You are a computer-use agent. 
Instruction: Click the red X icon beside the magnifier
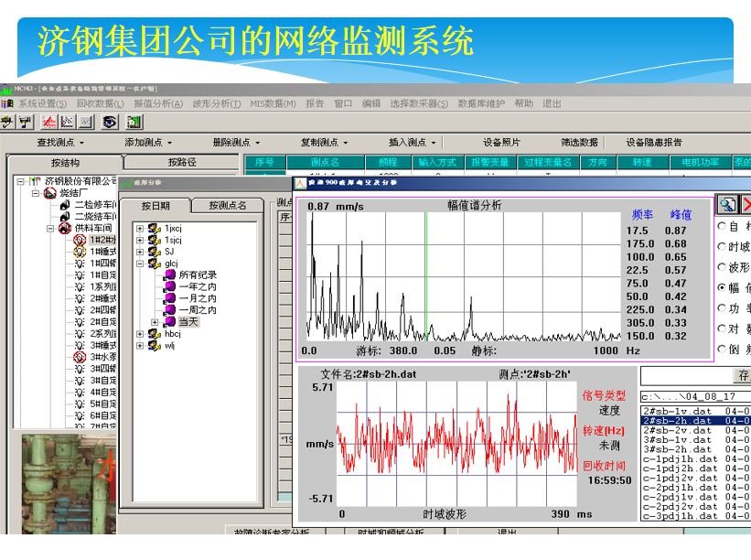pos(746,204)
